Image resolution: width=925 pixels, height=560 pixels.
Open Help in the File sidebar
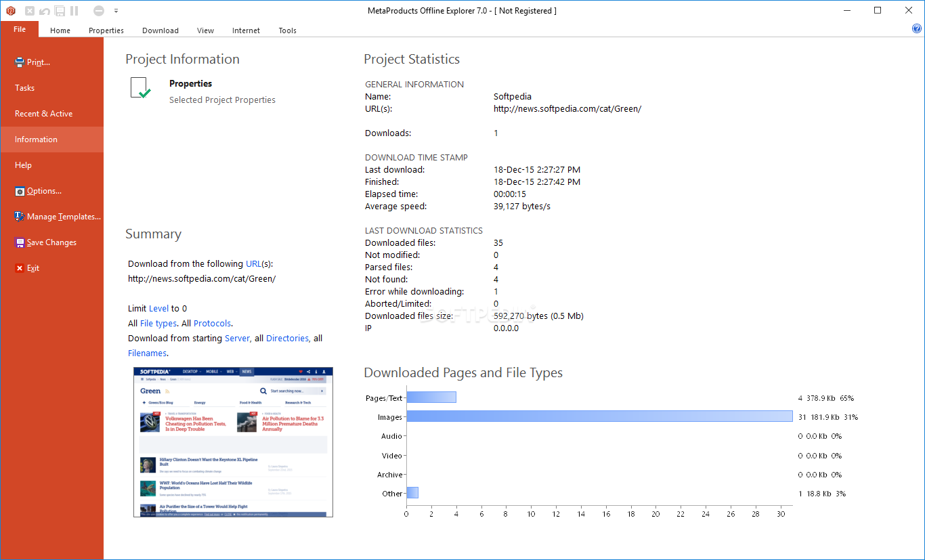52,165
